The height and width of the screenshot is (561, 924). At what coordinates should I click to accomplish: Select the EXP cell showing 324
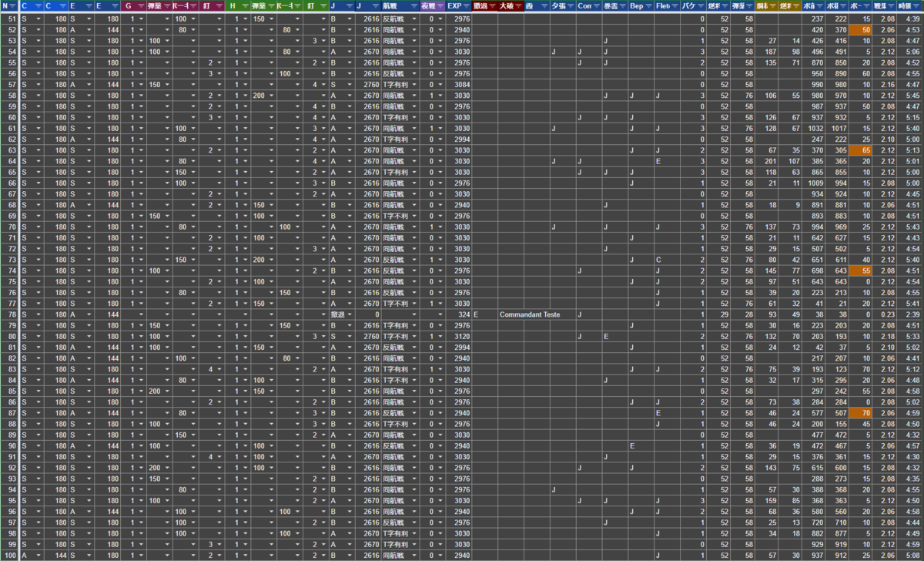[x=460, y=314]
